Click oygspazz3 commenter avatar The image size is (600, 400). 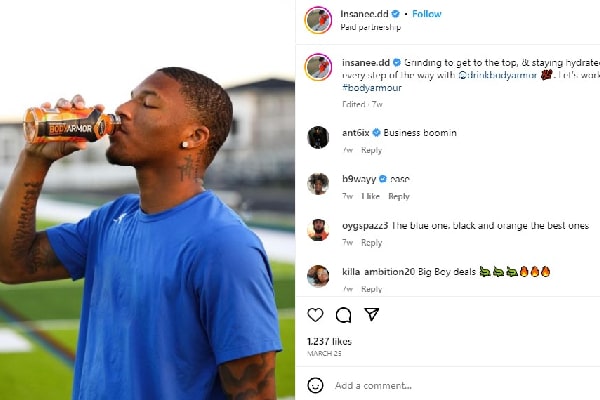pos(318,230)
